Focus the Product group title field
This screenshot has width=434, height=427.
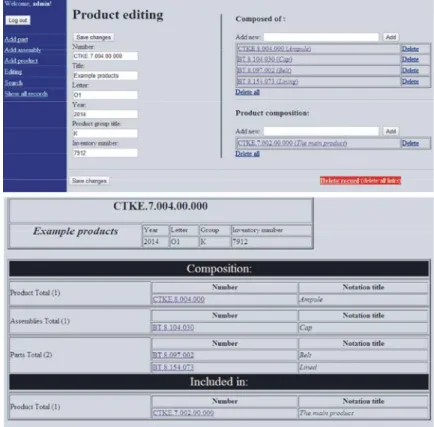[x=105, y=134]
